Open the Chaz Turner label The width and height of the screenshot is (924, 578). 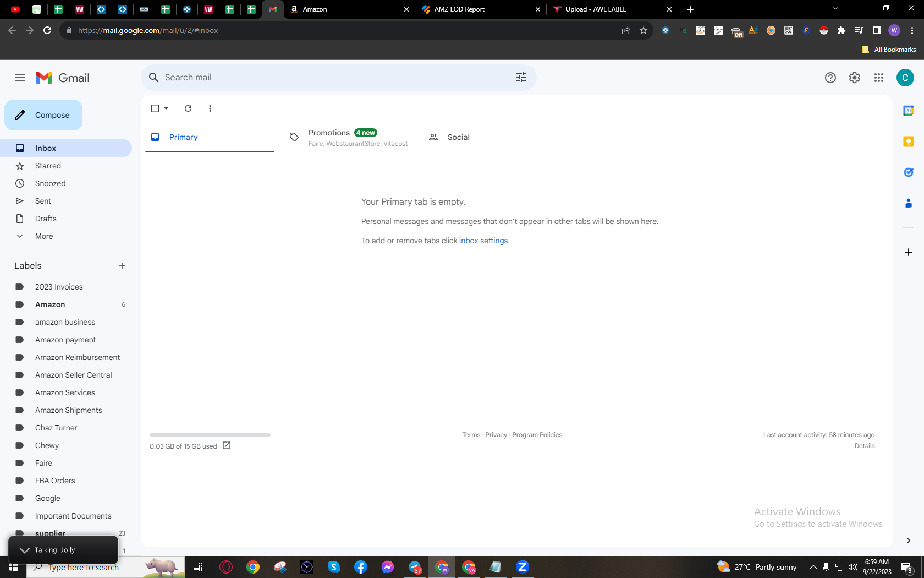click(x=66, y=428)
